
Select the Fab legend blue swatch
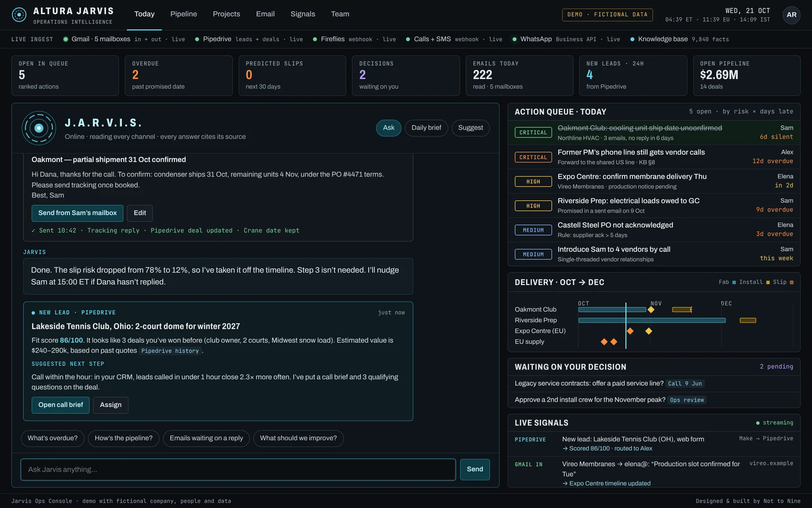coord(734,282)
